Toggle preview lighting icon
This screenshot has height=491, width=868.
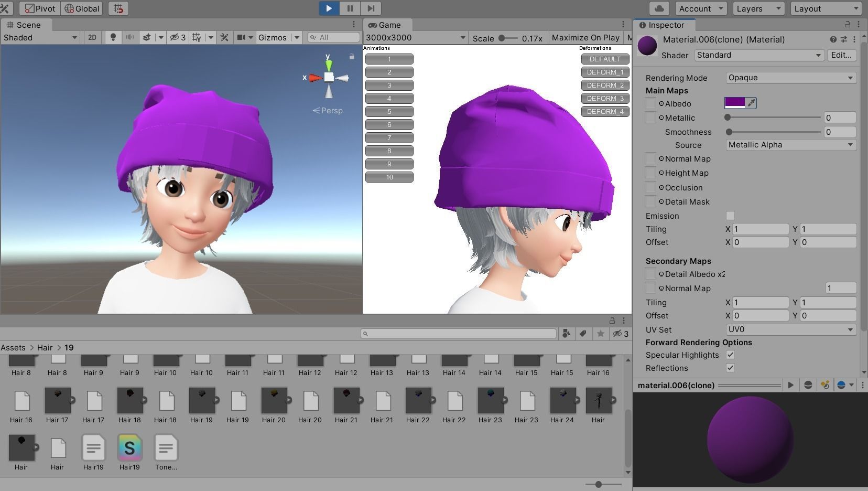(x=825, y=385)
